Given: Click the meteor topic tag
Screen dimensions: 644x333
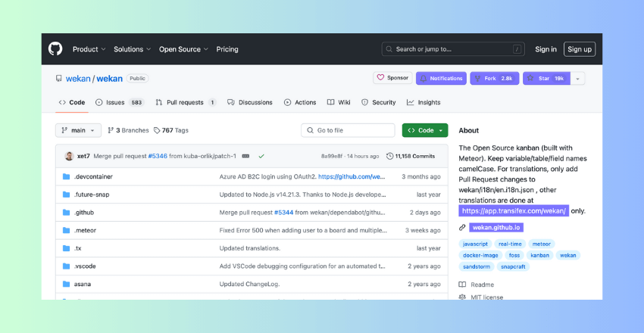Looking at the screenshot, I should [x=541, y=244].
